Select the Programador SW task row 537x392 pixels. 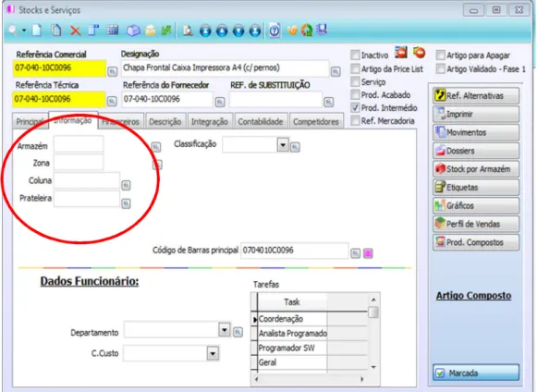pyautogui.click(x=292, y=348)
